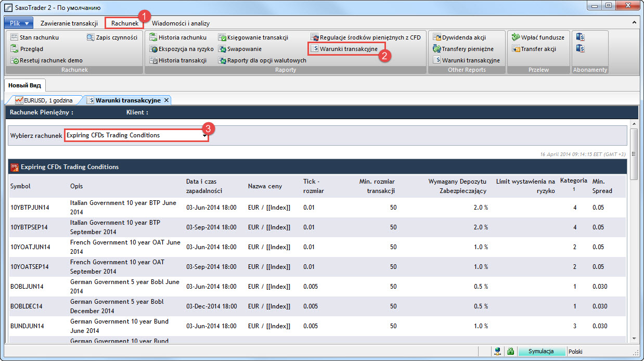Open the Plik menu dropdown
Image resolution: width=644 pixels, height=361 pixels.
19,23
